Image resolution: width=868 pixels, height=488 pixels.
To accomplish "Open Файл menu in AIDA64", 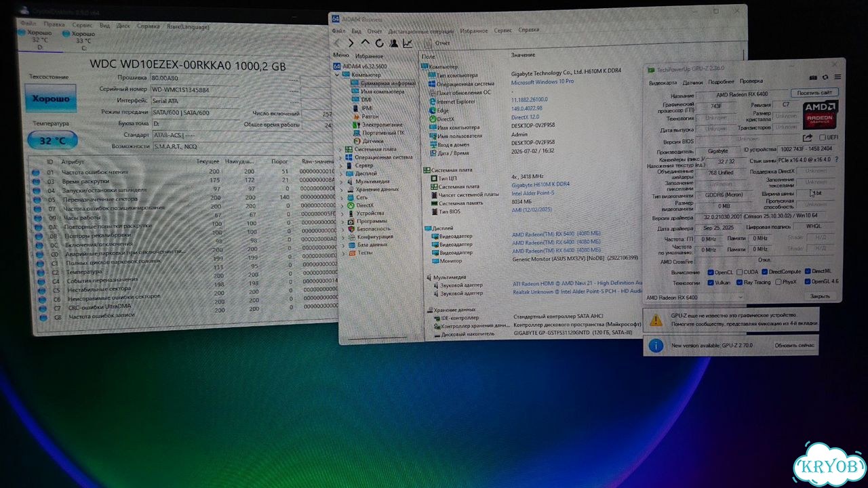I will 338,31.
